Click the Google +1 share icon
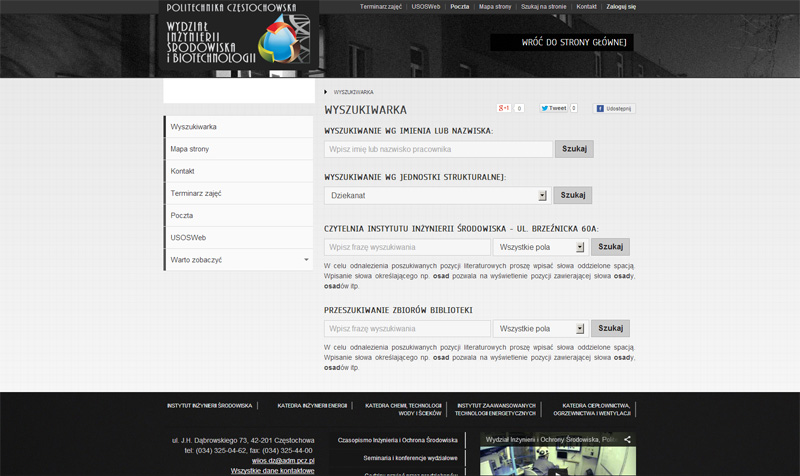This screenshot has height=476, width=800. (504, 108)
